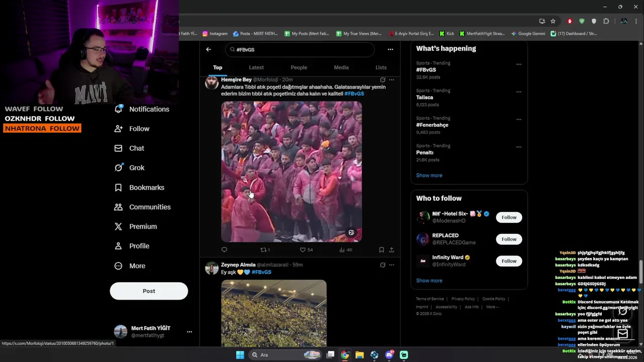This screenshot has width=644, height=362.
Task: Follow the Infinity Ward account
Action: [509, 261]
